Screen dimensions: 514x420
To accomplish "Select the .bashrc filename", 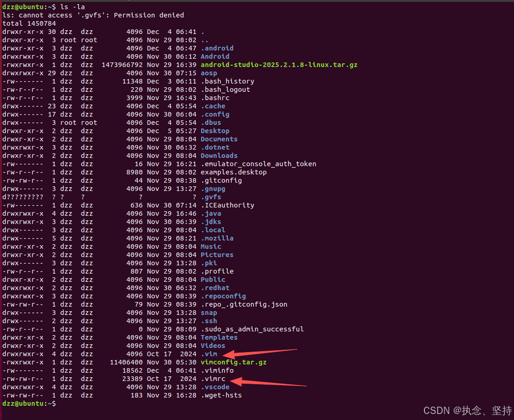I will coord(215,98).
